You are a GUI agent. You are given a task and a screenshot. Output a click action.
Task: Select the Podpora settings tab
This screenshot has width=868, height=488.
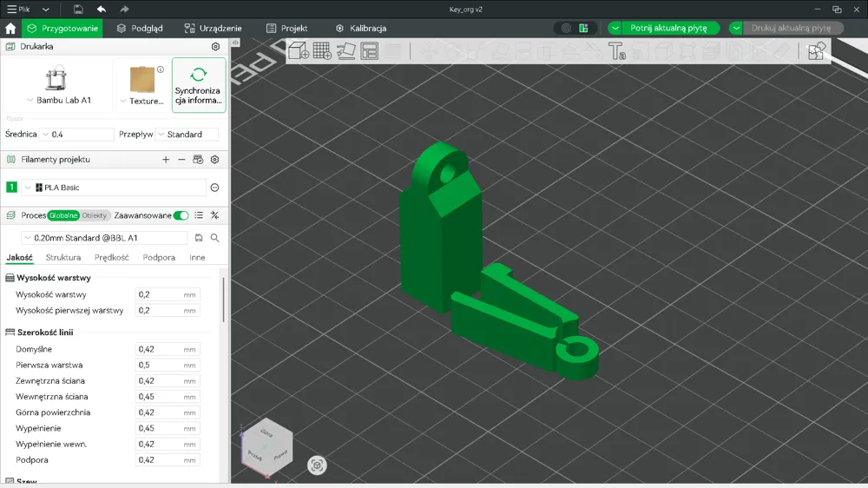[159, 258]
